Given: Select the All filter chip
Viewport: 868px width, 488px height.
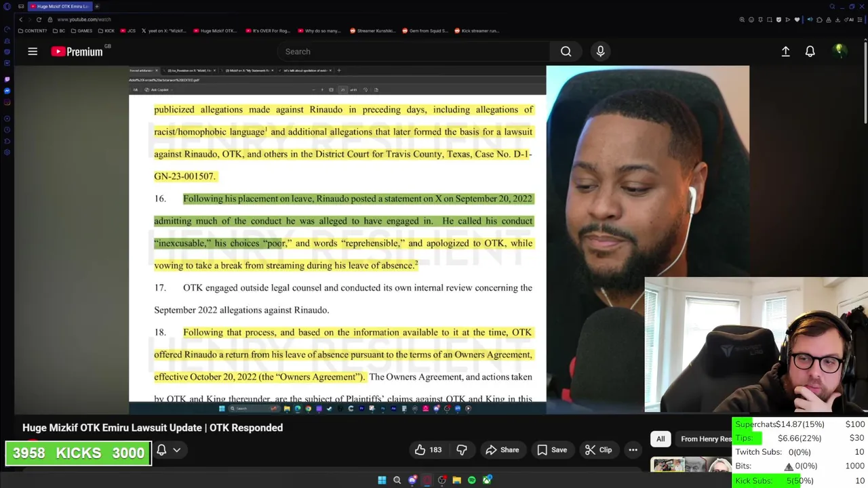Looking at the screenshot, I should [660, 439].
